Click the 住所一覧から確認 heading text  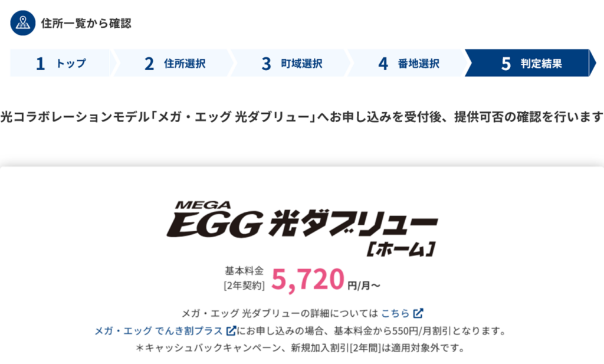[x=86, y=24]
